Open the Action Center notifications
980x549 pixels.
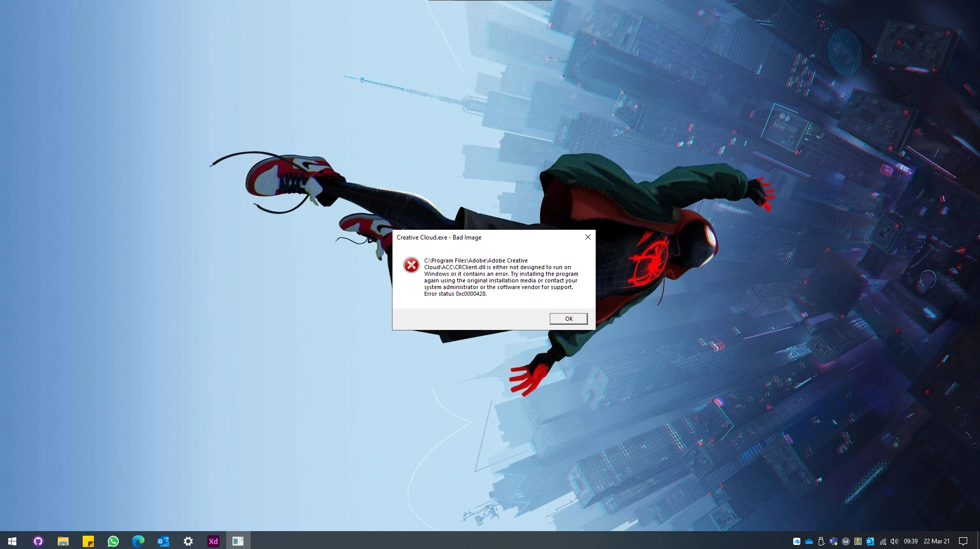[x=963, y=541]
